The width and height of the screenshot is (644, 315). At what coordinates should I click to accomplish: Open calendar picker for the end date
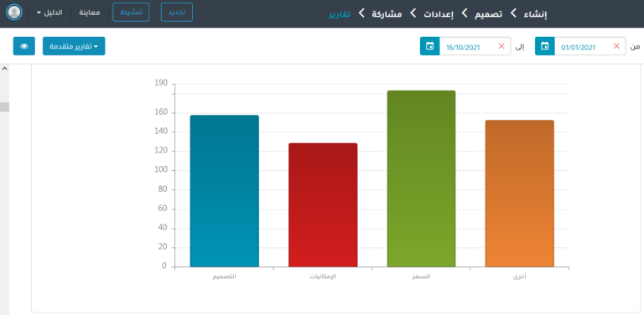pos(429,46)
